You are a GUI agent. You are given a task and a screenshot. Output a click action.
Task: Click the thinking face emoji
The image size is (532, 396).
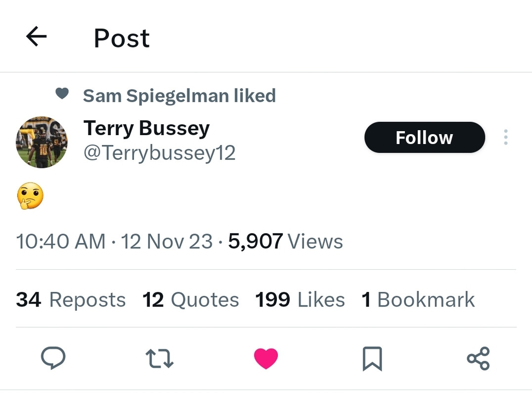(30, 196)
